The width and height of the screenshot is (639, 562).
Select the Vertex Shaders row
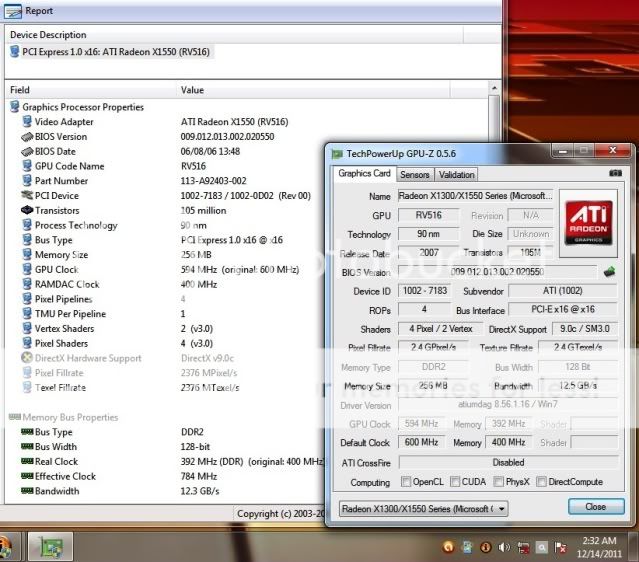[x=117, y=328]
